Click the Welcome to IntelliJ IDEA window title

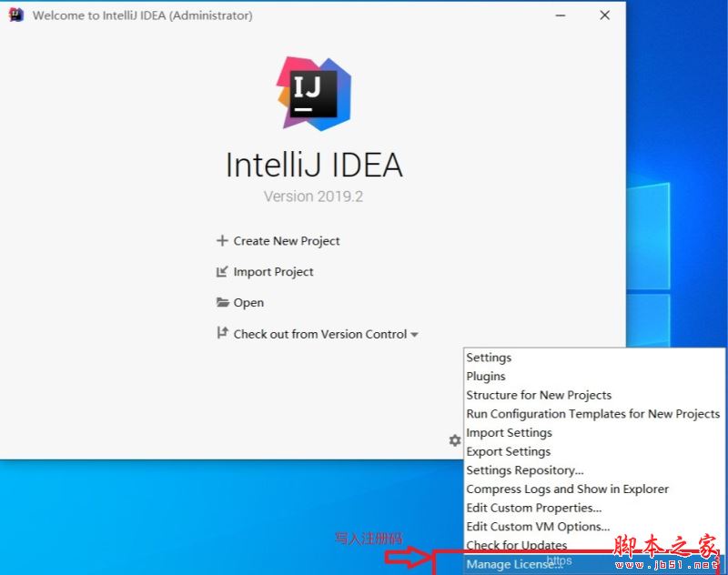tap(143, 15)
